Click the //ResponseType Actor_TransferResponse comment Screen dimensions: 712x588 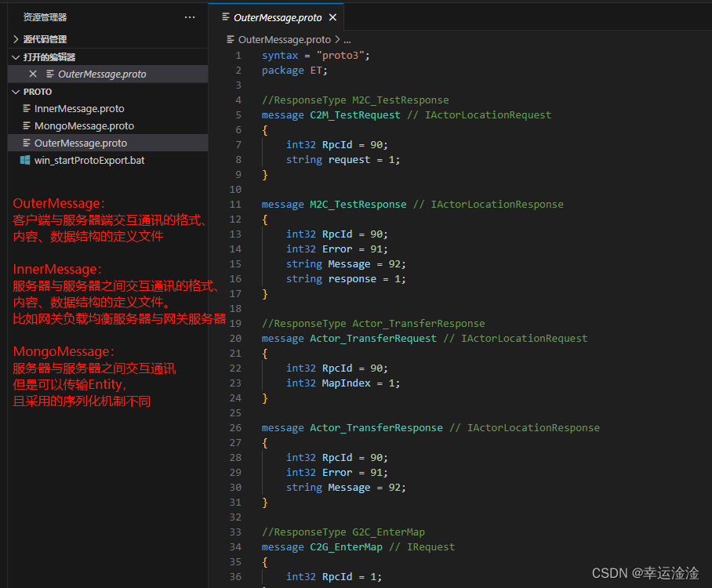373,323
